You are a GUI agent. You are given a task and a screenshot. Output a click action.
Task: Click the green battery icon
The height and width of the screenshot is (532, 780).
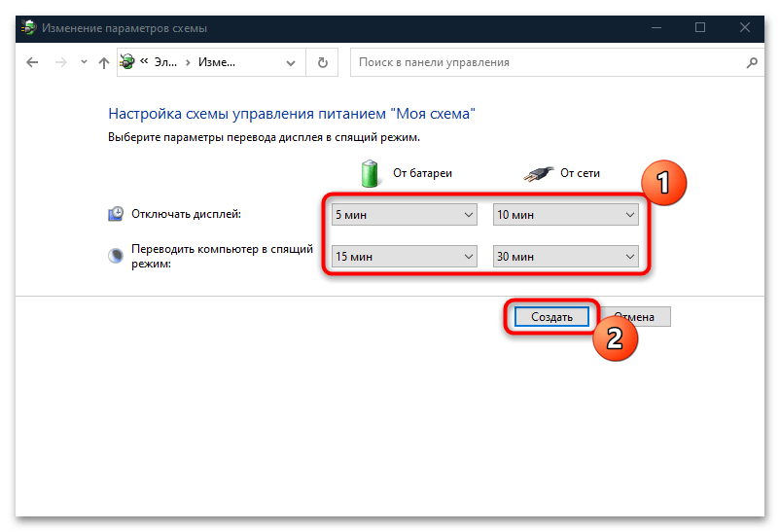(372, 173)
